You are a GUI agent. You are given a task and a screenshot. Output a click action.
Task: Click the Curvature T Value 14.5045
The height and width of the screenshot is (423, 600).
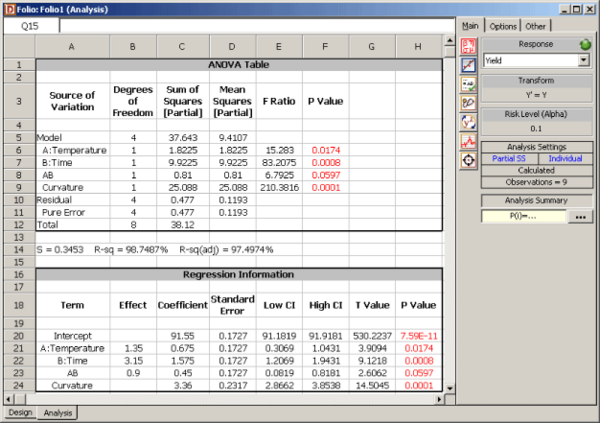372,385
